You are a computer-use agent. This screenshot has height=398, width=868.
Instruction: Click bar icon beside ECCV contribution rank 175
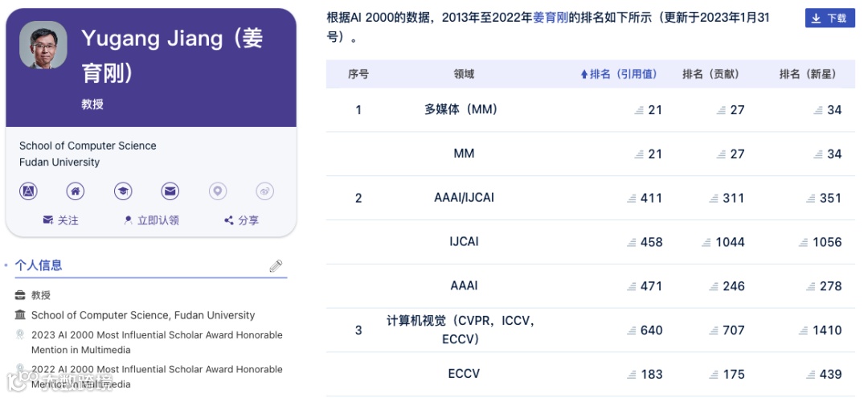[x=714, y=375]
